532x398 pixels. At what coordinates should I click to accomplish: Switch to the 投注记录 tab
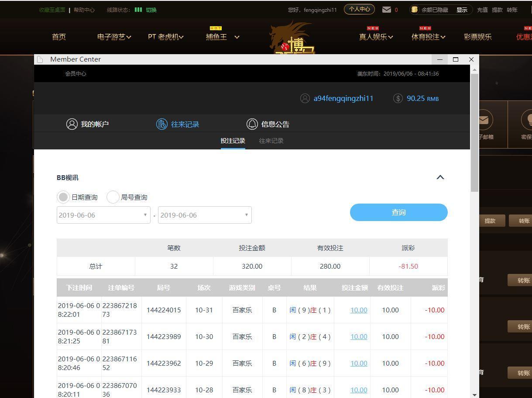click(233, 141)
